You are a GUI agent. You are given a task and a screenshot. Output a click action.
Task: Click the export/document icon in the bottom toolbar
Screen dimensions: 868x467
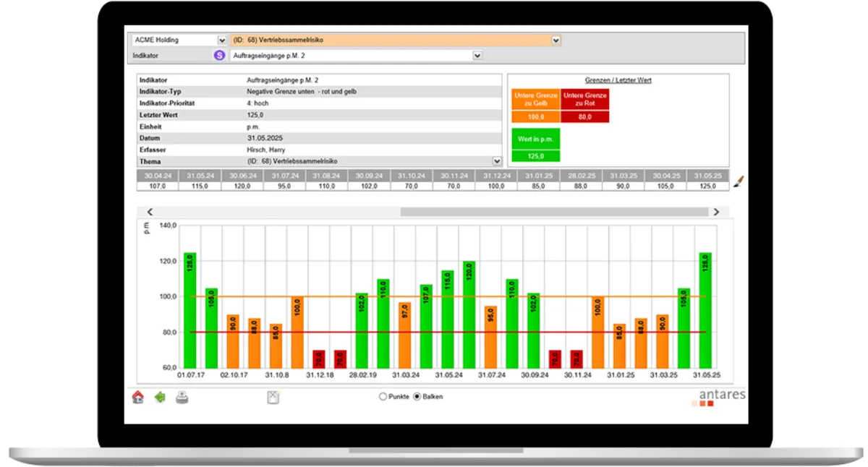[x=272, y=395]
